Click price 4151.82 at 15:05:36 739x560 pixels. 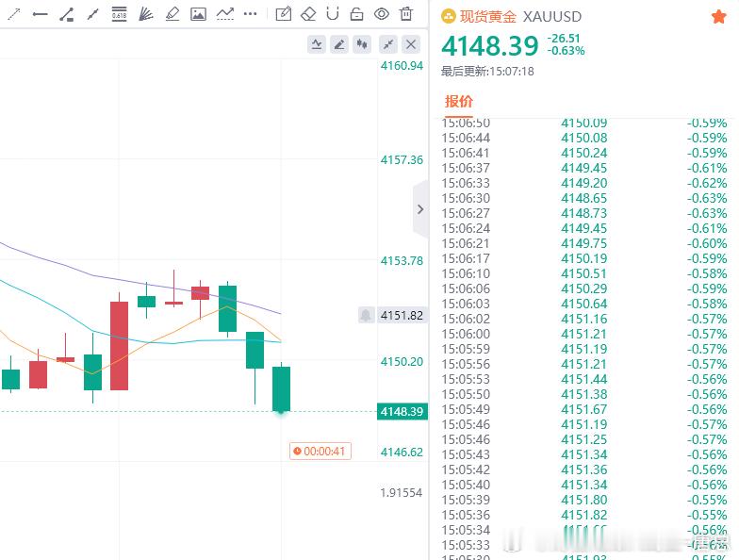584,515
